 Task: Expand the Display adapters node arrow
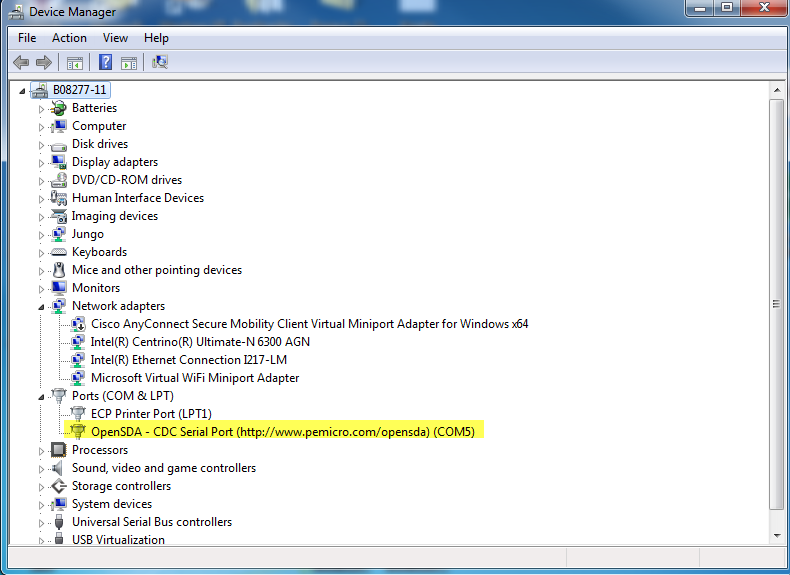pos(41,163)
